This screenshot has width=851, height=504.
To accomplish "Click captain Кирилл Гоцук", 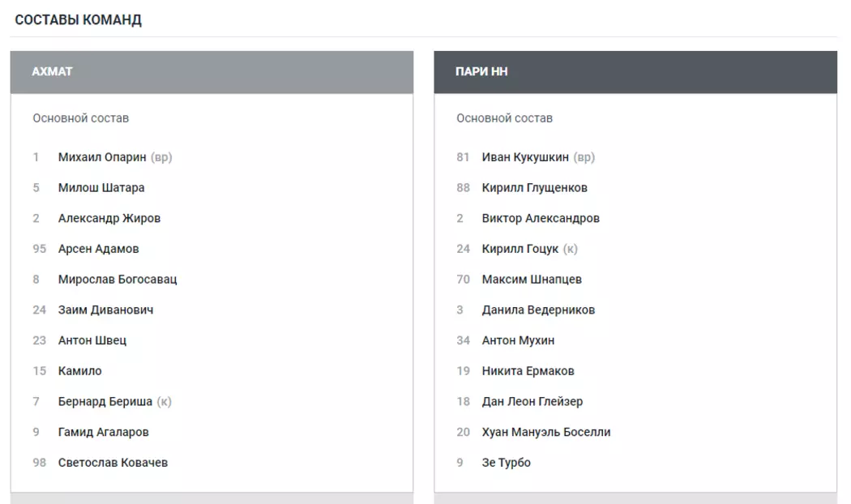I will [520, 249].
